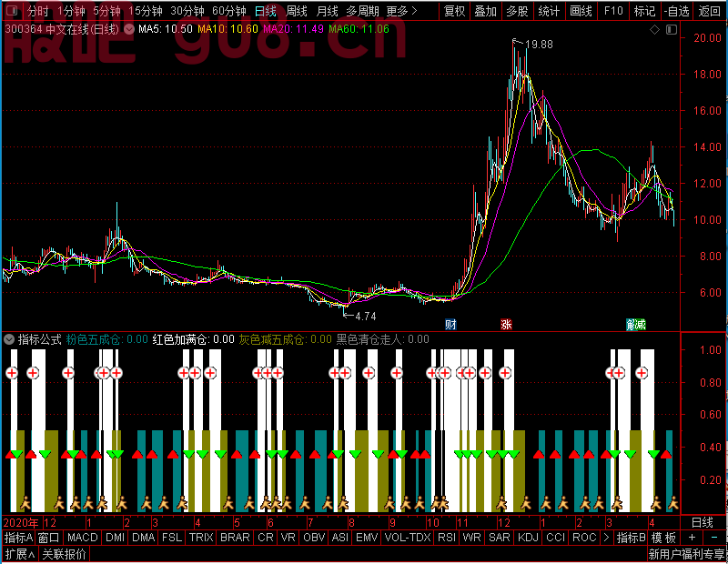
Task: Activate the 画线 drawing tool
Action: point(581,11)
